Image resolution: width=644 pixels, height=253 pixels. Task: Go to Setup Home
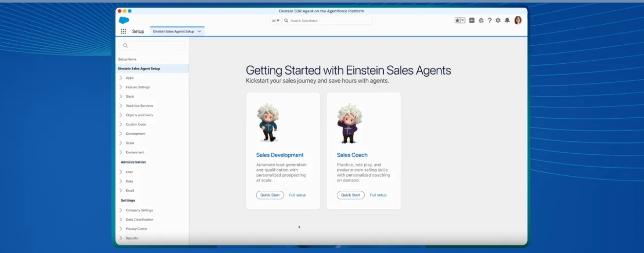[x=127, y=59]
